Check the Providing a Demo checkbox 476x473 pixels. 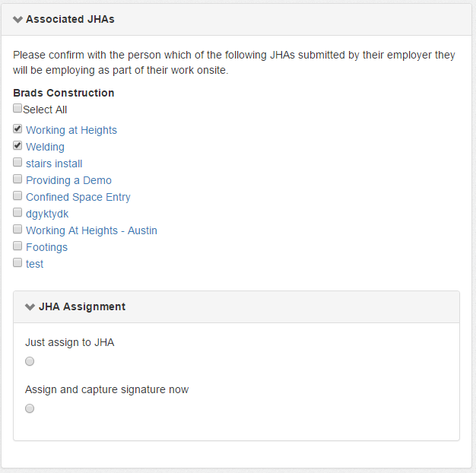[x=17, y=179]
